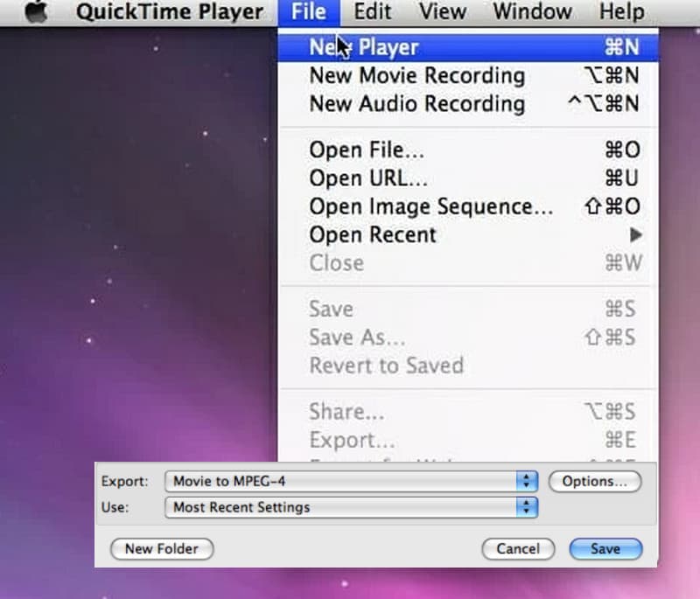
Task: Select Open File... menu entry
Action: tap(367, 150)
